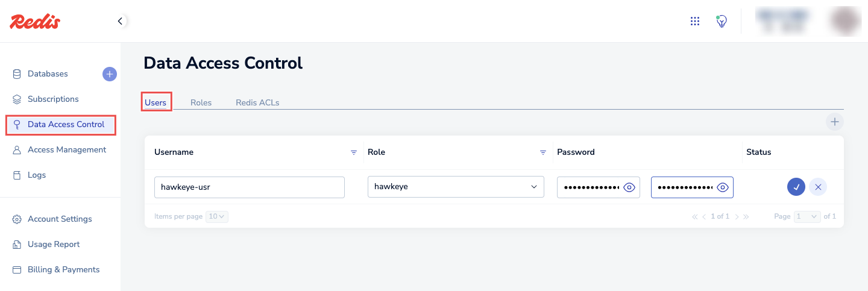Show the first password field's value
Screen dimensions: 868x291
click(629, 187)
